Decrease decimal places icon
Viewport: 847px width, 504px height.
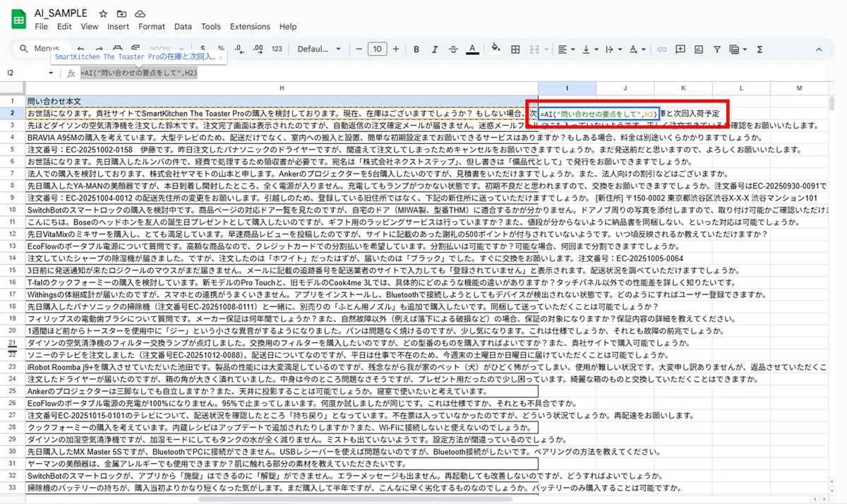click(239, 49)
